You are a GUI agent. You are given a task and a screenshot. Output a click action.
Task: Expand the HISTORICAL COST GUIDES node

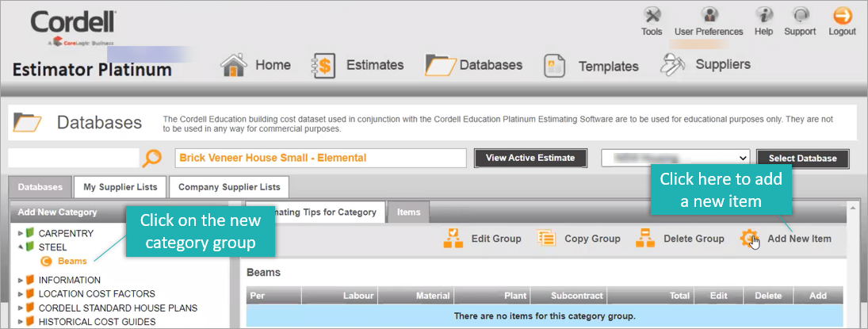point(21,321)
